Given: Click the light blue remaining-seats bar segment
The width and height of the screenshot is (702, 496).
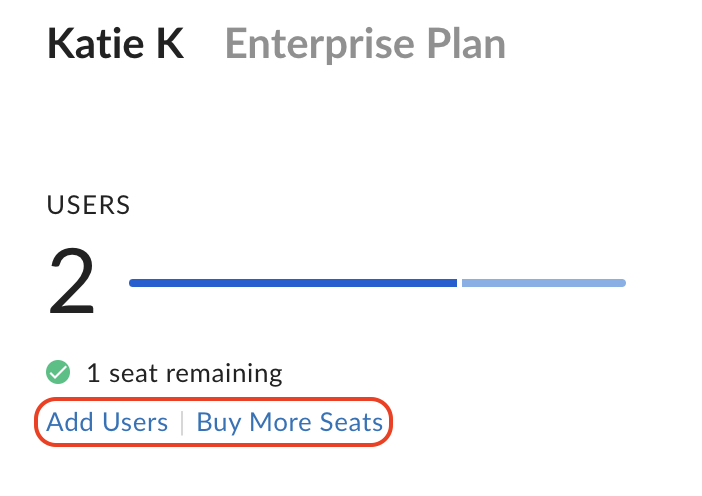Looking at the screenshot, I should coord(543,283).
